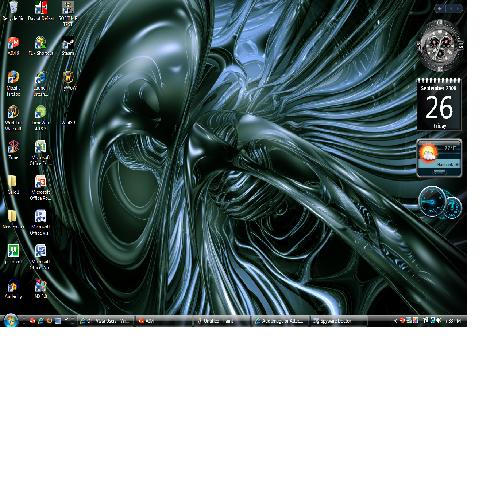Launch the green LimeWire desktop shortcut
The width and height of the screenshot is (500, 500).
(x=41, y=117)
